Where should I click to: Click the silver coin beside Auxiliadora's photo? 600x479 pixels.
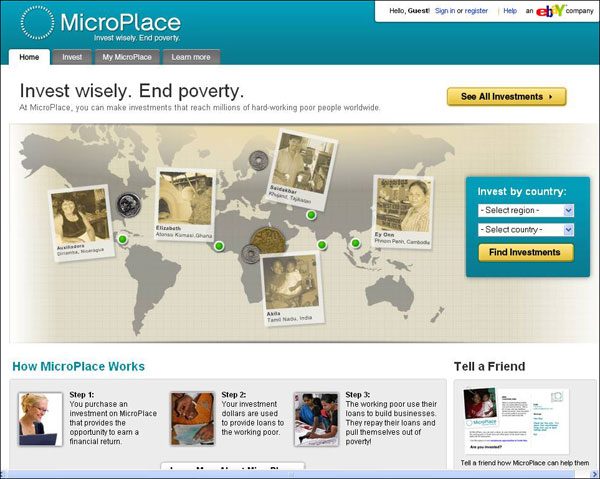point(129,205)
